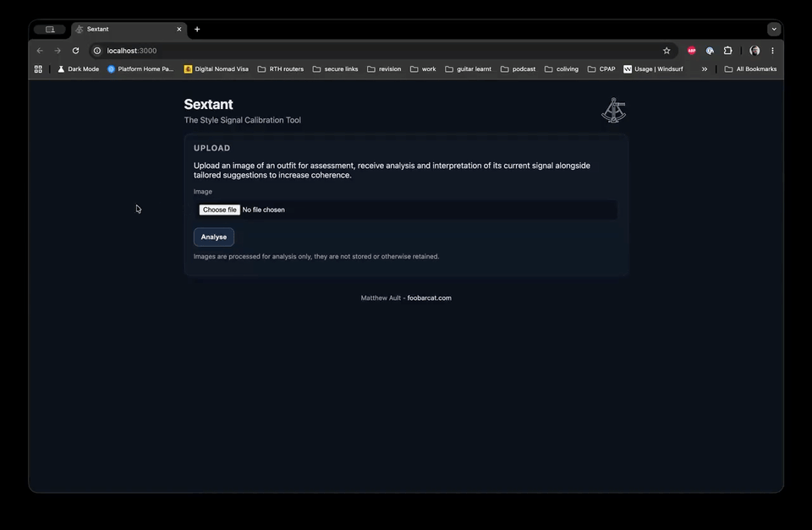Screen dimensions: 812x530
Task: Click the browser forward arrow
Action: pos(58,51)
